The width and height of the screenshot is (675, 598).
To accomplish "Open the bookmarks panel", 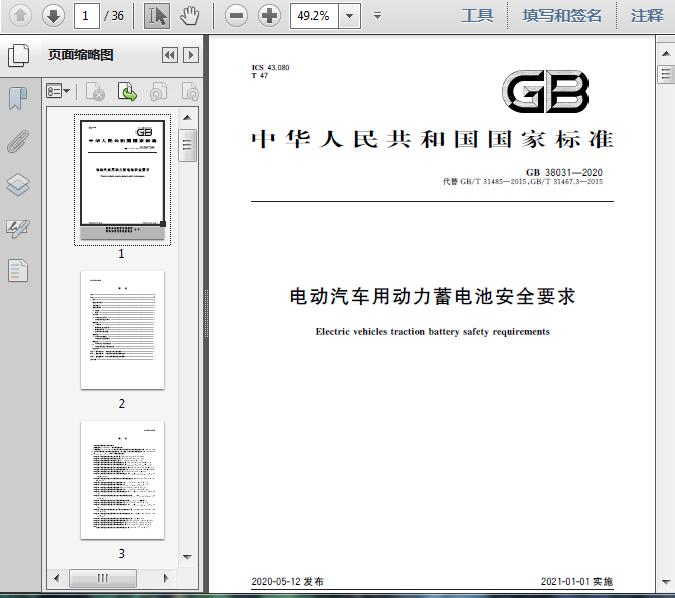I will click(19, 98).
